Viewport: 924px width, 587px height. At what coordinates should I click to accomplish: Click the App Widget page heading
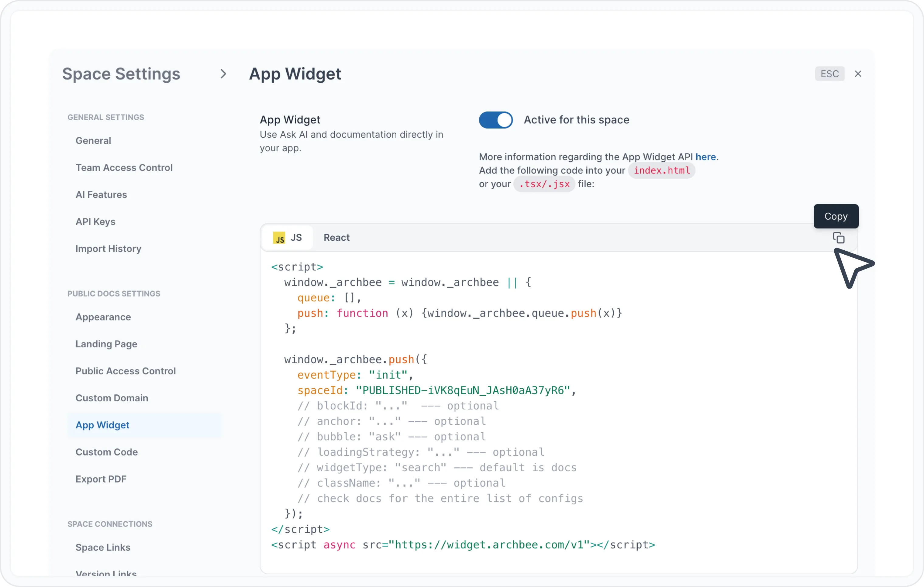(x=295, y=74)
